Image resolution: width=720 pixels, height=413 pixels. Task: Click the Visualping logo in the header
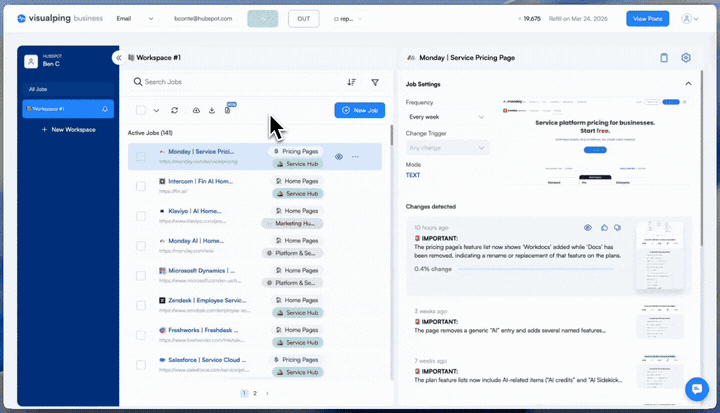60,18
